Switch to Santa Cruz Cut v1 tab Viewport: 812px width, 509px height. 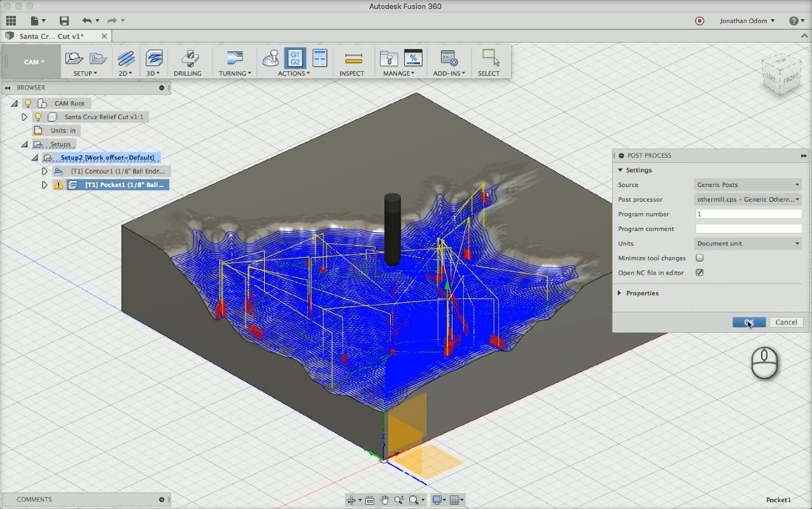point(51,36)
